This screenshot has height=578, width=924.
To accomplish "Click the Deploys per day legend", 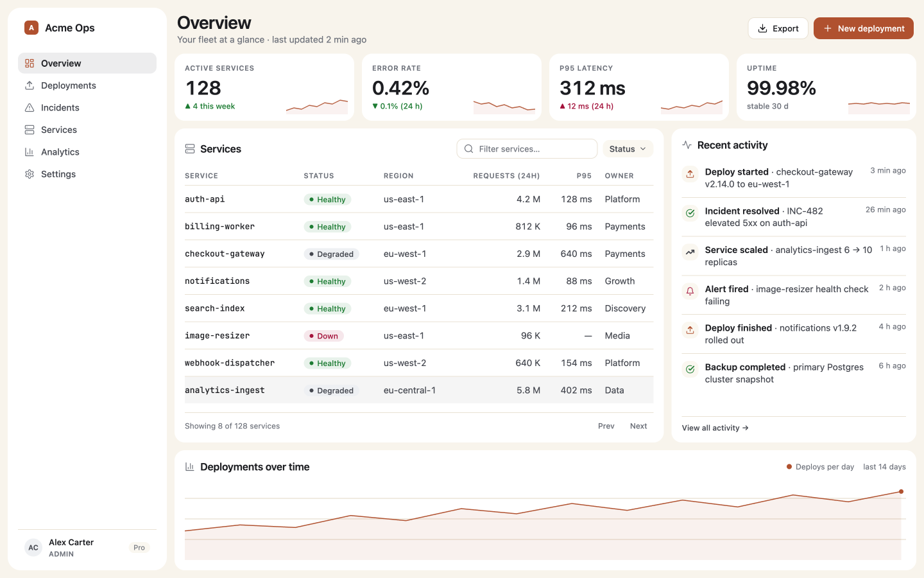I will (820, 467).
